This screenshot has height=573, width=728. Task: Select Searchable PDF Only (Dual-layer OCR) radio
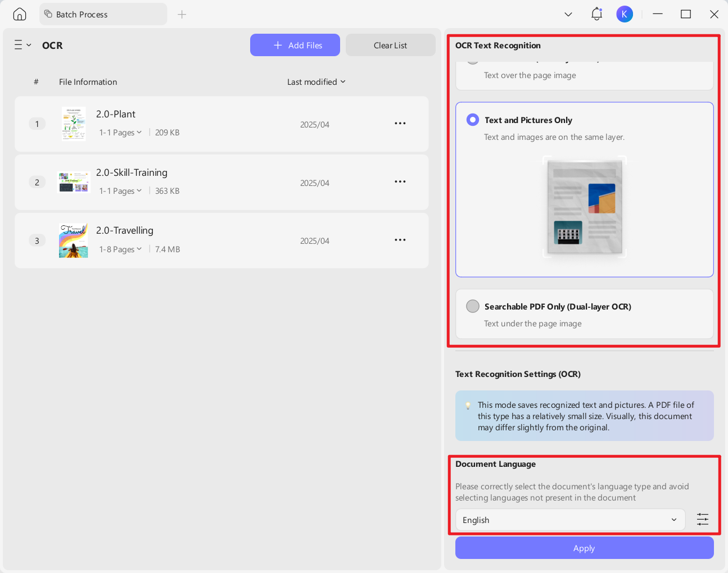473,306
